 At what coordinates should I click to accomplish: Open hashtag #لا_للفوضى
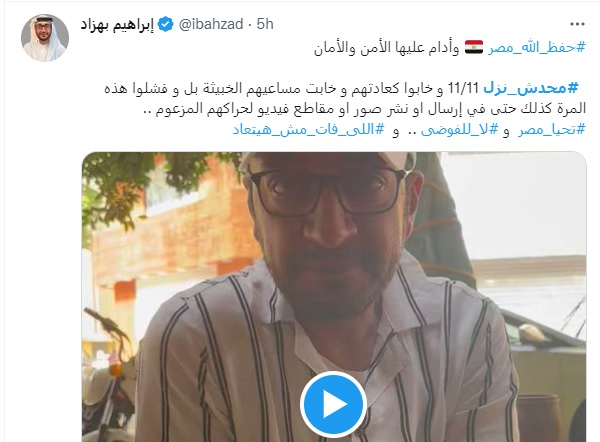[460, 130]
